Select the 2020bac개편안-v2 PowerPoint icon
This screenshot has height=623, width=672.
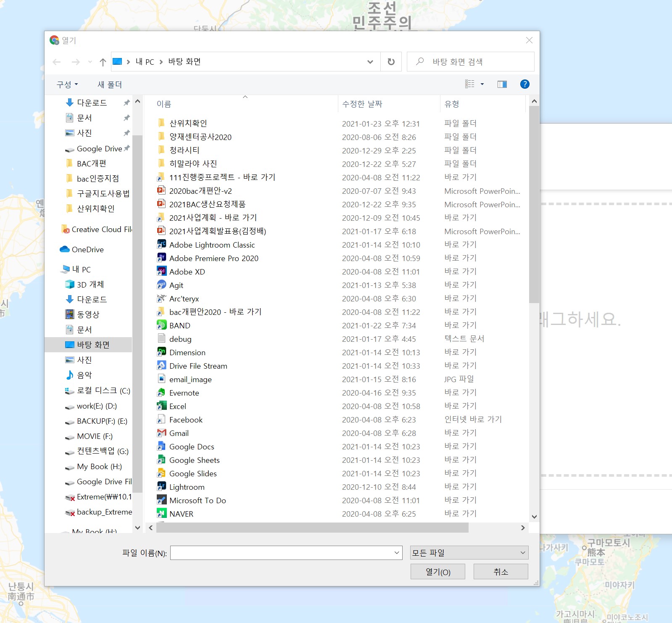(x=161, y=191)
